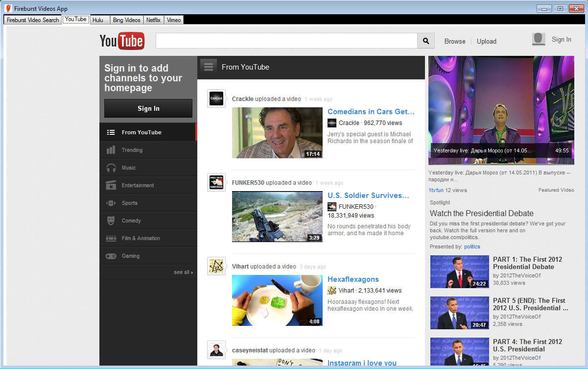The image size is (588, 369).
Task: Open the Hexaflexagons video title link
Action: coord(353,279)
